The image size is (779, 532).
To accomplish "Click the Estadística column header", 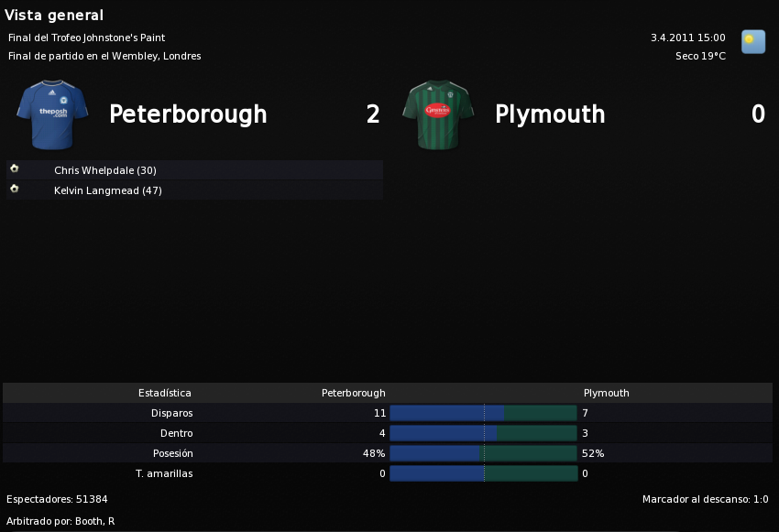I will pyautogui.click(x=164, y=393).
